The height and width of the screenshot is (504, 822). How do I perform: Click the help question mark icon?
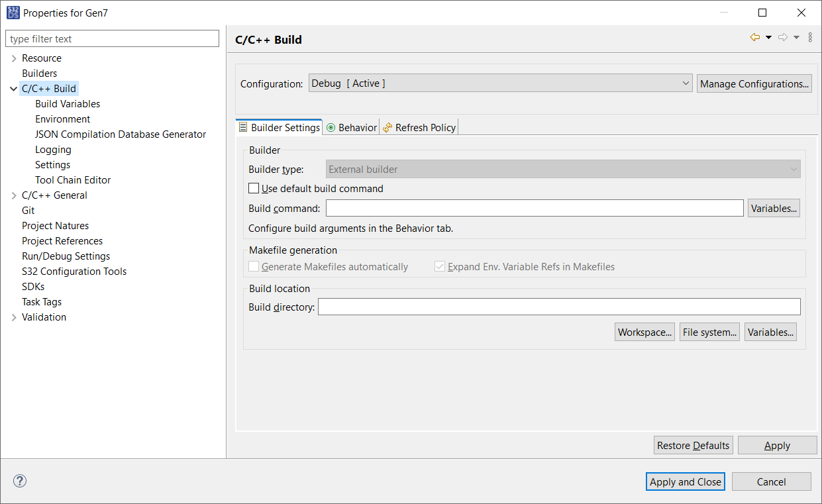click(20, 481)
